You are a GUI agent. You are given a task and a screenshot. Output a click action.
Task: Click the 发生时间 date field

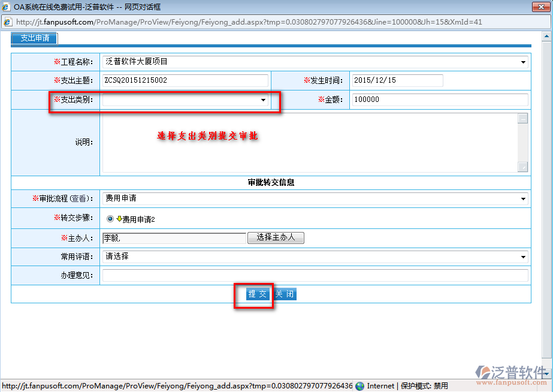point(397,80)
